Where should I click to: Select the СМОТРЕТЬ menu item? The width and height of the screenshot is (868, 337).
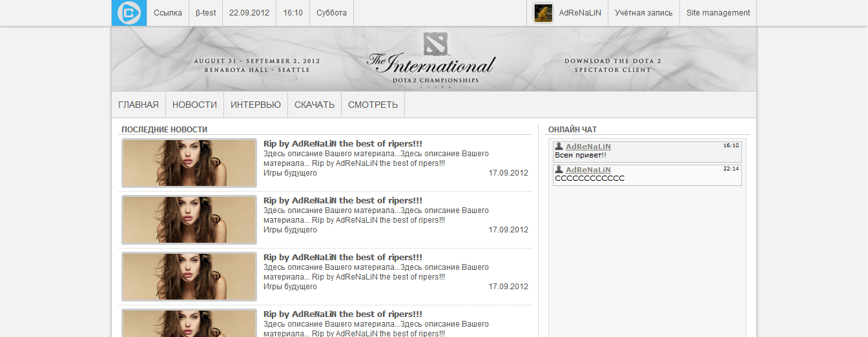[x=373, y=105]
